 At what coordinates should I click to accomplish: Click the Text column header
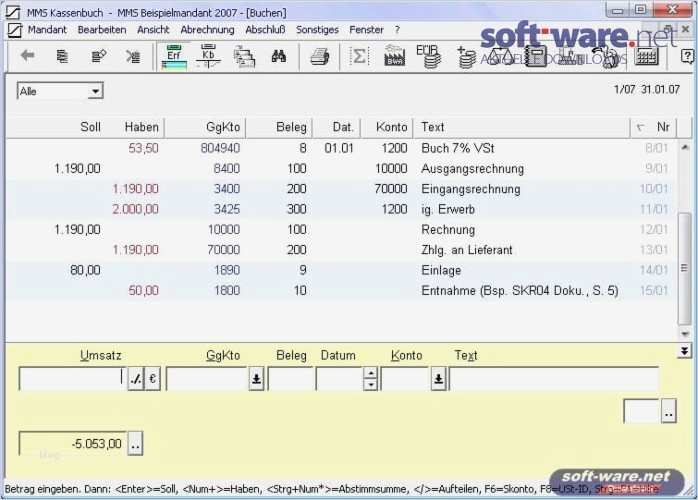pos(522,127)
